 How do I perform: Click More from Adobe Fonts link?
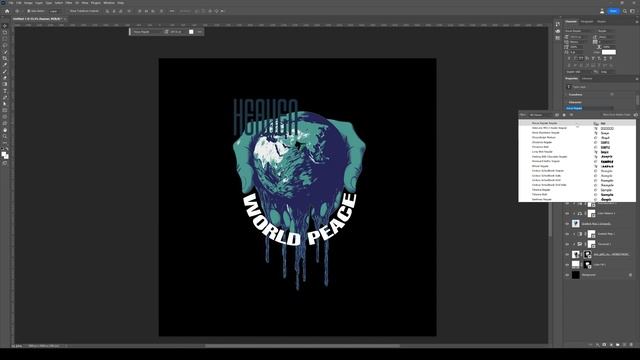pos(617,115)
